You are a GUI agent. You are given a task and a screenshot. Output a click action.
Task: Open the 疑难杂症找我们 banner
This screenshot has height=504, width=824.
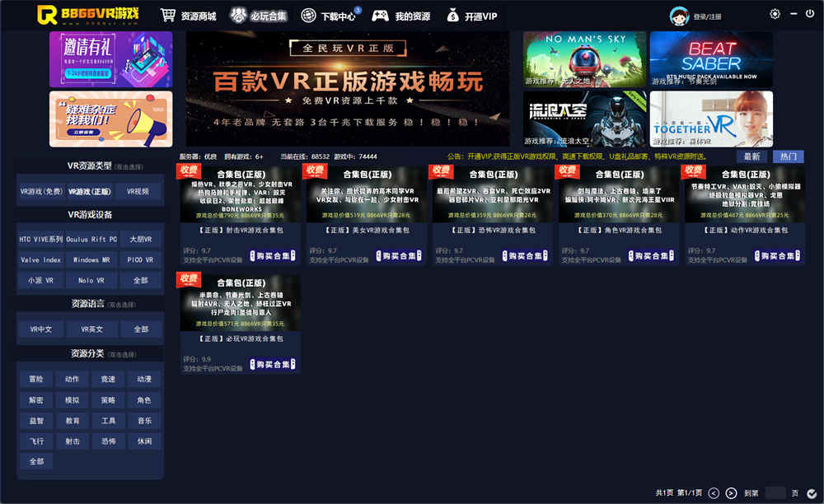click(x=111, y=119)
